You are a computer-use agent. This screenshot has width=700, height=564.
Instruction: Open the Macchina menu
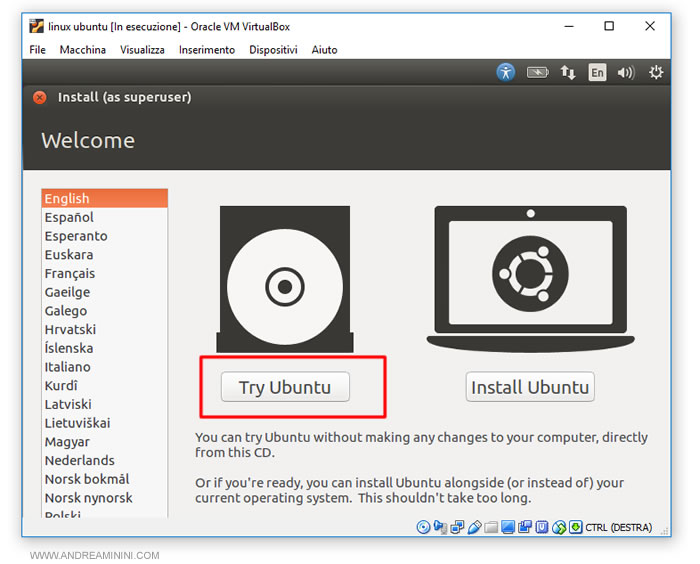(x=83, y=50)
